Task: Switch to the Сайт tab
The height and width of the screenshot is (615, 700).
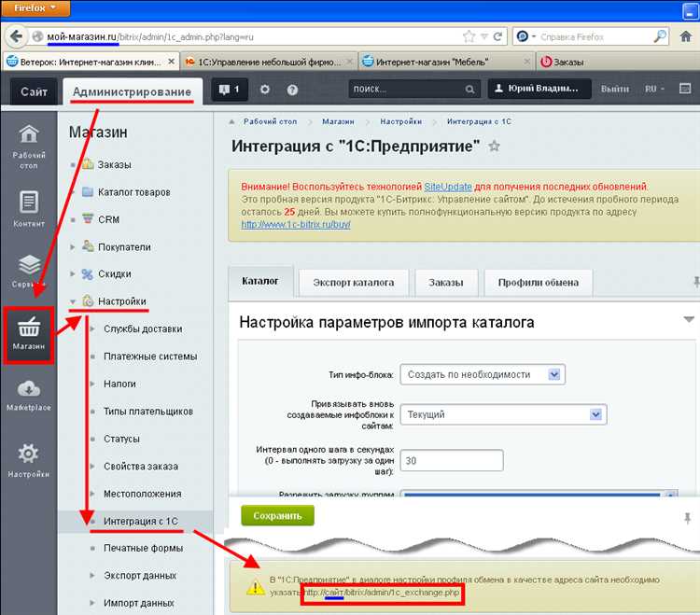Action: (34, 91)
